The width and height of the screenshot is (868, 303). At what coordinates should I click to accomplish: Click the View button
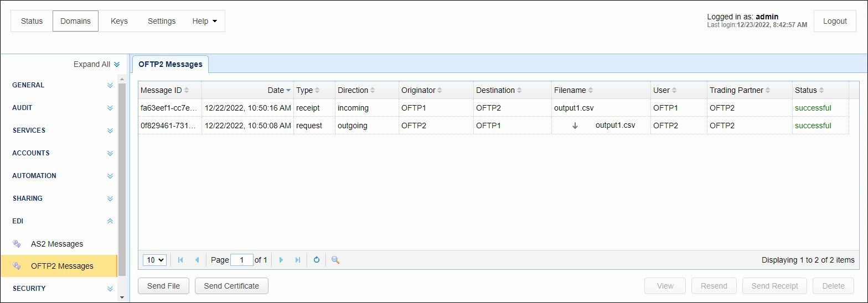(x=665, y=286)
